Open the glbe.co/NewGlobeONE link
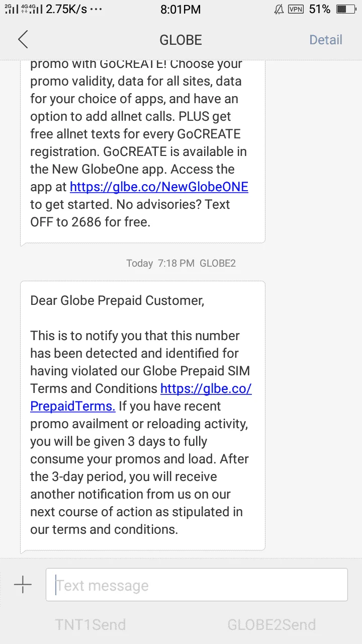 pos(159,187)
